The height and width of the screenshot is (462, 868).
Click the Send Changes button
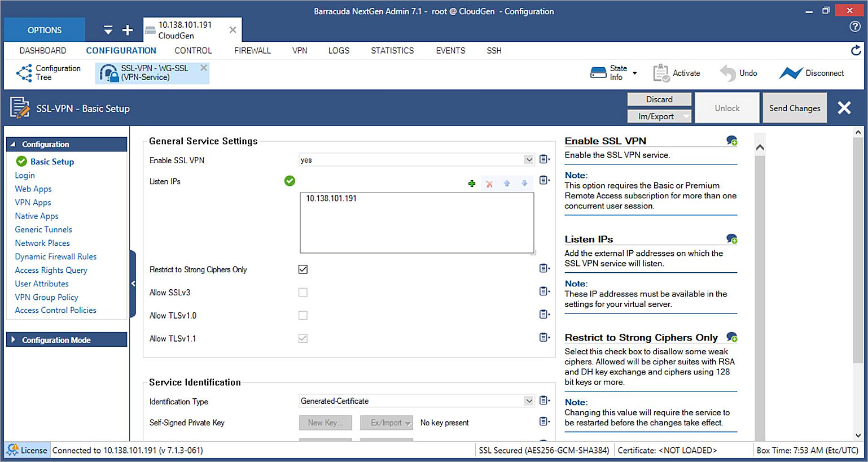click(795, 107)
